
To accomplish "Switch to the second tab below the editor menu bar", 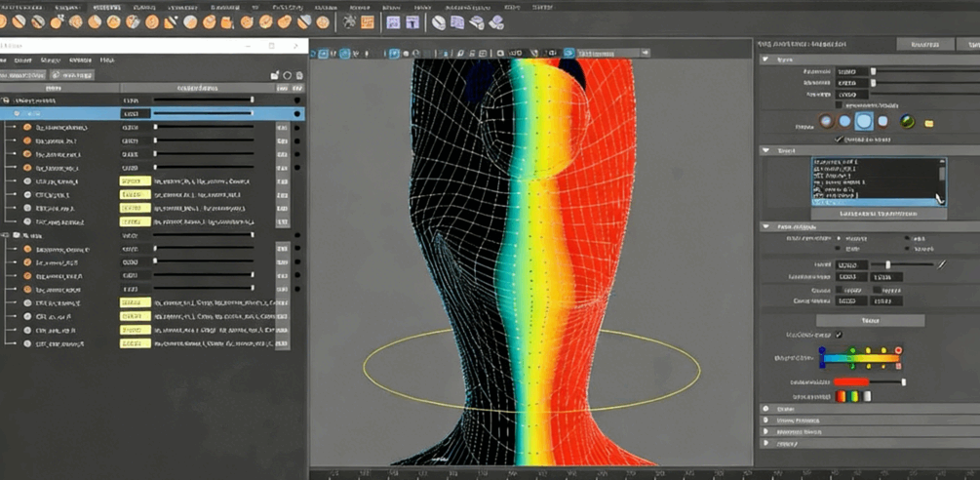I will tap(73, 74).
